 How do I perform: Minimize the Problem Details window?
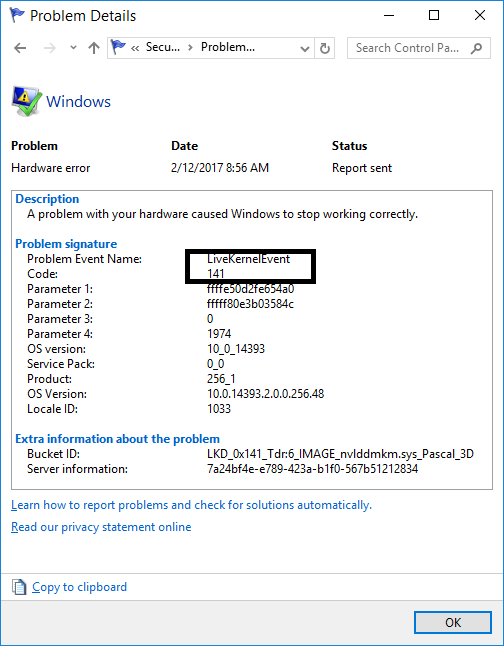389,16
